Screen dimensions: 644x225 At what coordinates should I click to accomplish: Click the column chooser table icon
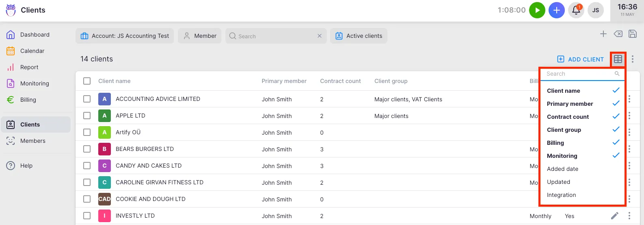(x=618, y=59)
